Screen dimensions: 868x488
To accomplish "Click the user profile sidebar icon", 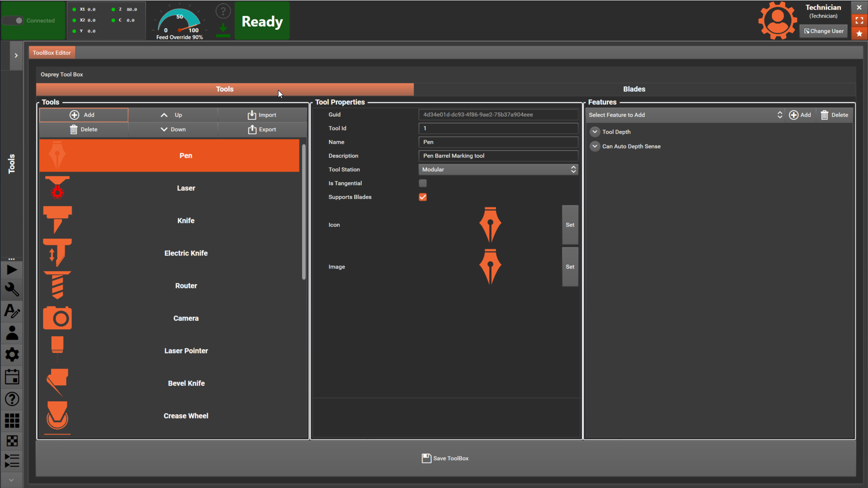I will (x=12, y=333).
